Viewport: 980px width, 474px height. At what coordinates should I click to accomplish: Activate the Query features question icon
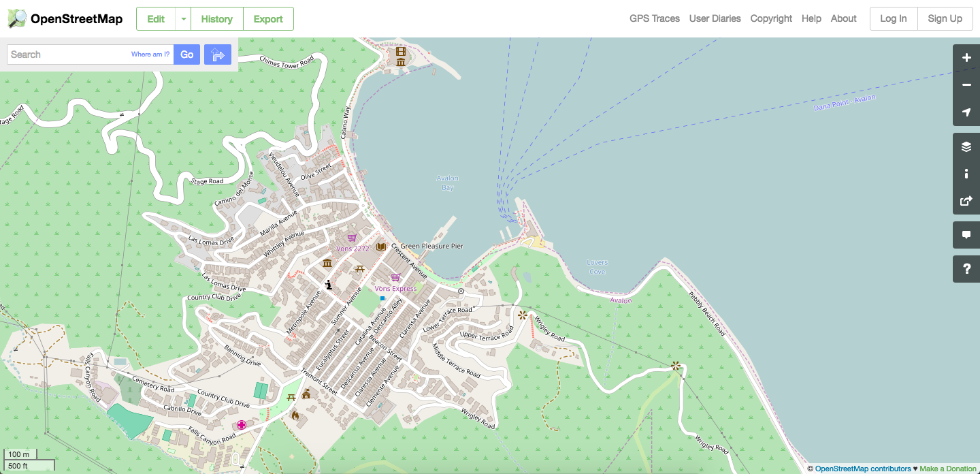(966, 269)
